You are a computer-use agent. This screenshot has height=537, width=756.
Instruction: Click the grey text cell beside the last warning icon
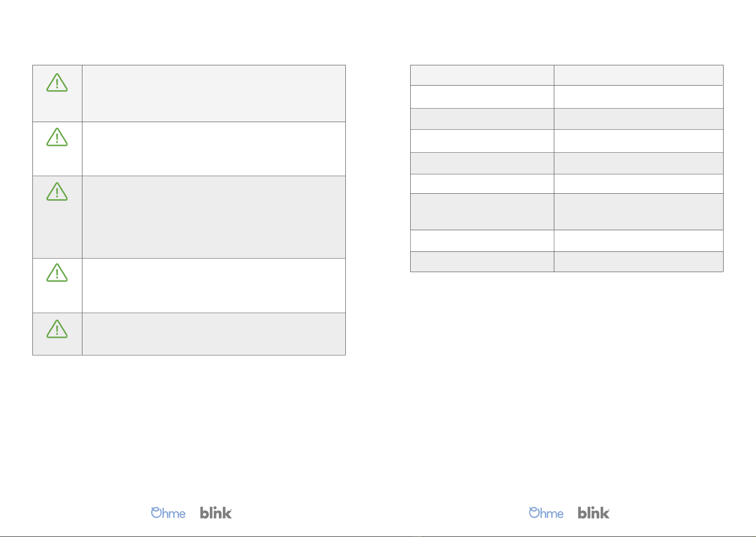click(214, 334)
